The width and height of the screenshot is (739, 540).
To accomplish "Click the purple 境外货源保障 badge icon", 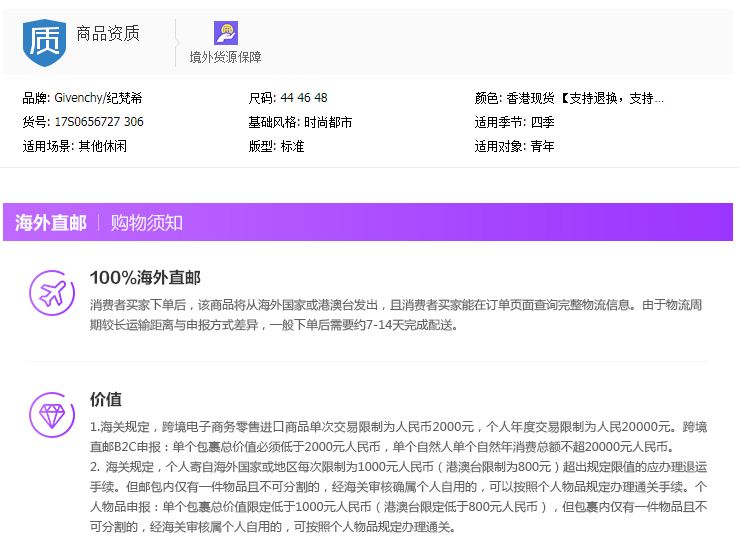I will (226, 33).
